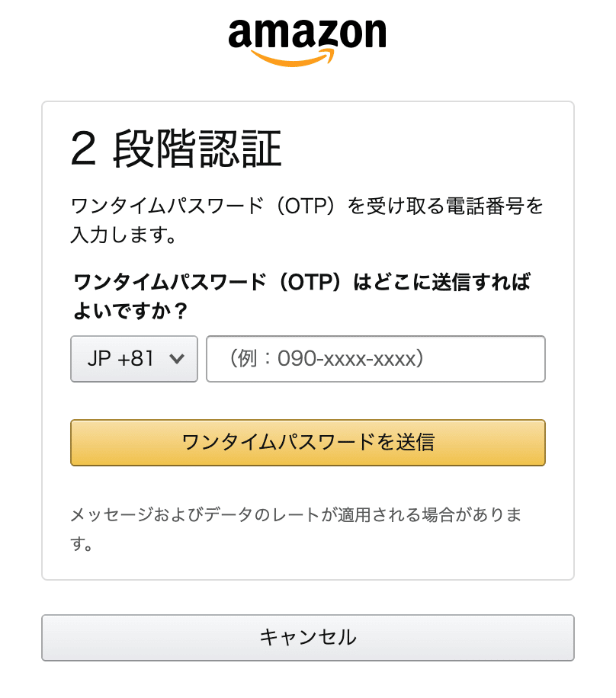Click the arrowhead tip of the Amazon smile
The width and height of the screenshot is (616, 698).
(331, 55)
